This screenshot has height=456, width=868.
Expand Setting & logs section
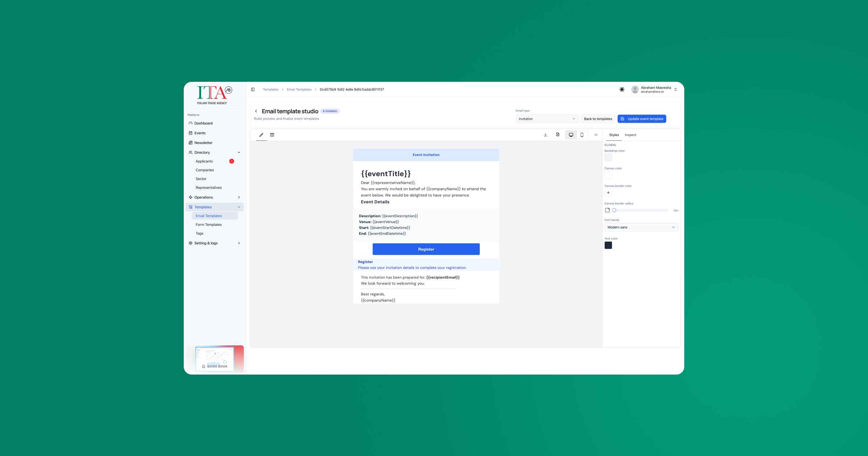215,243
